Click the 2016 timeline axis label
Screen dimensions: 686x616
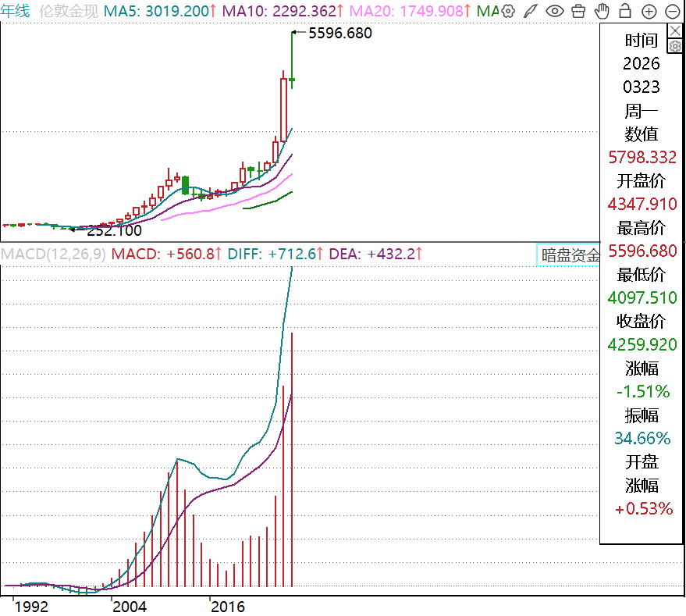coord(229,606)
